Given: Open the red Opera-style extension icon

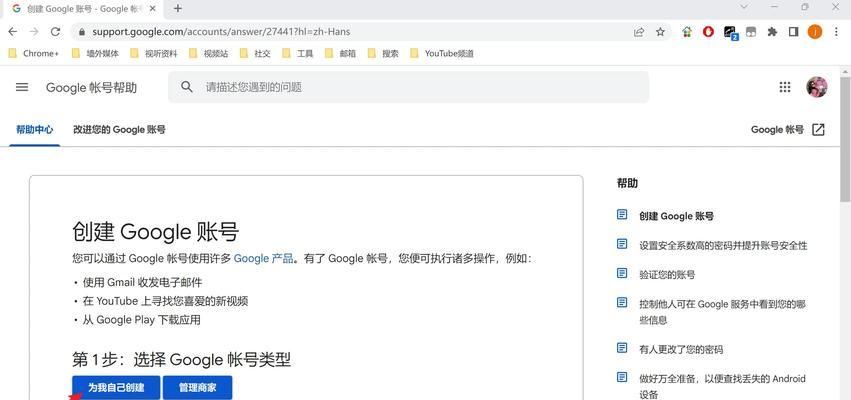Looking at the screenshot, I should [x=708, y=32].
